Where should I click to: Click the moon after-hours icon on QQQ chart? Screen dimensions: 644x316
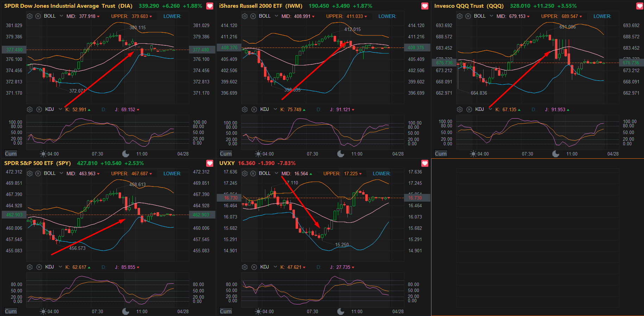pyautogui.click(x=556, y=154)
